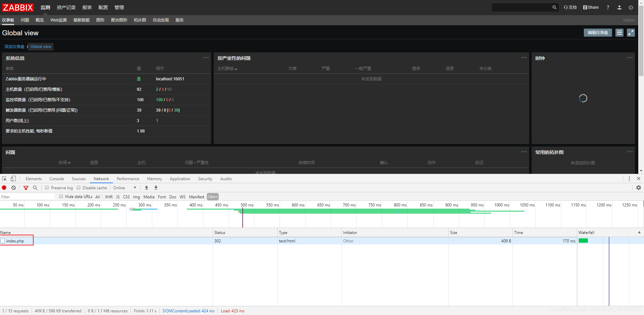Stop recording network log

tap(4, 188)
